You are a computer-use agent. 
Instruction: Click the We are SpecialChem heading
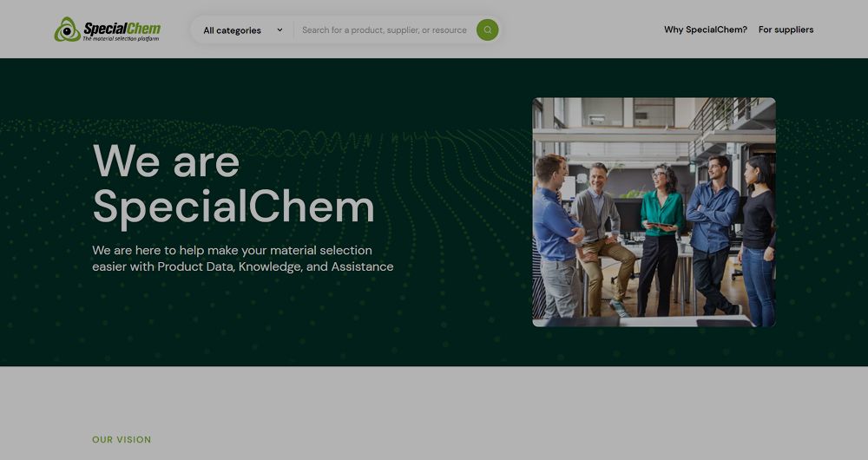coord(233,184)
